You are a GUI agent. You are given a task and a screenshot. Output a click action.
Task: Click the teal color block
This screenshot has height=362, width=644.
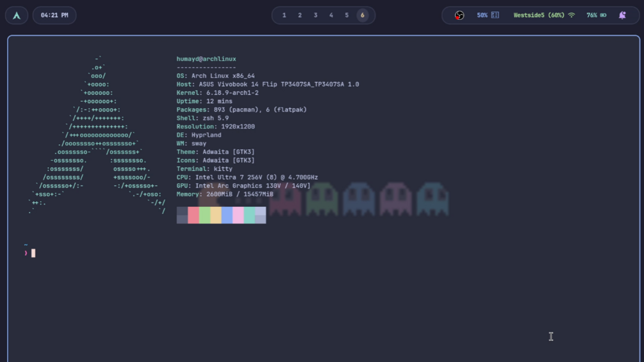pos(249,215)
